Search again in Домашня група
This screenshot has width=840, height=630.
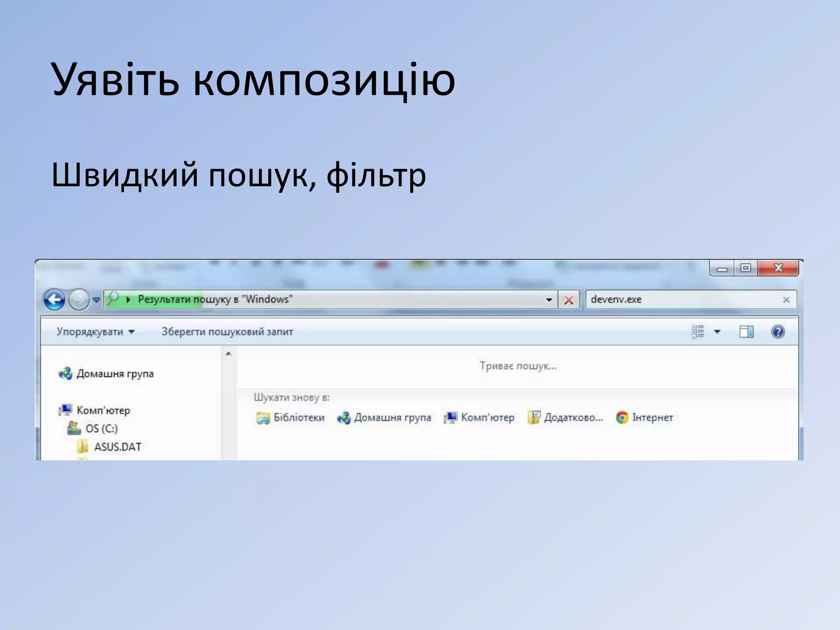coord(384,418)
